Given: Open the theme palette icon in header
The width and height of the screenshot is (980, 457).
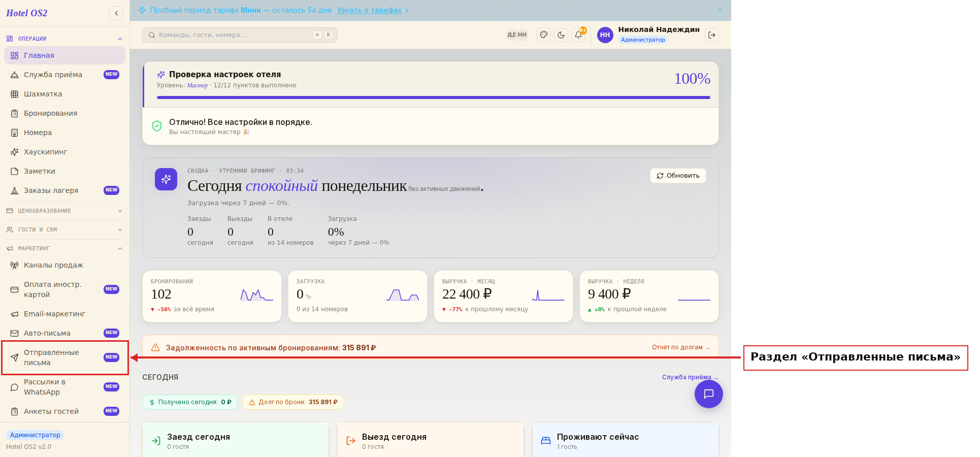Looking at the screenshot, I should coord(544,35).
